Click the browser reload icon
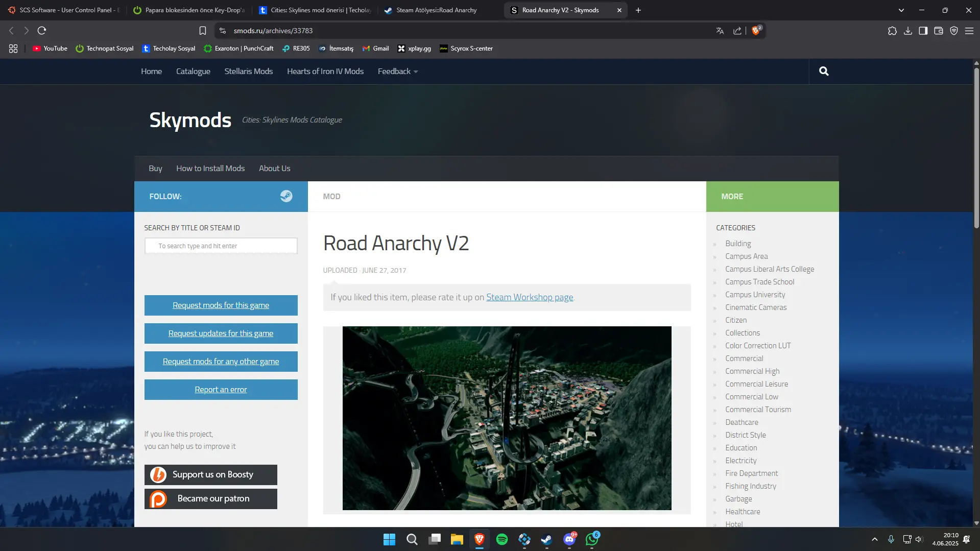 [x=42, y=31]
